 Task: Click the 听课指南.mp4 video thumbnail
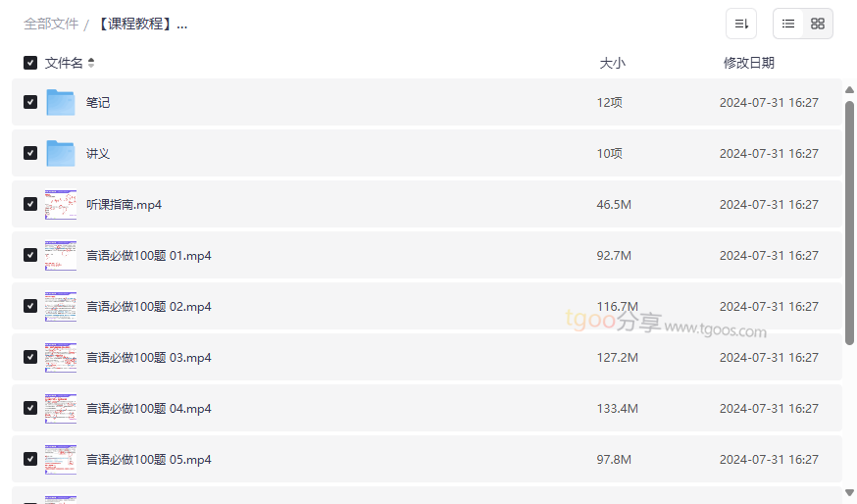pyautogui.click(x=61, y=204)
